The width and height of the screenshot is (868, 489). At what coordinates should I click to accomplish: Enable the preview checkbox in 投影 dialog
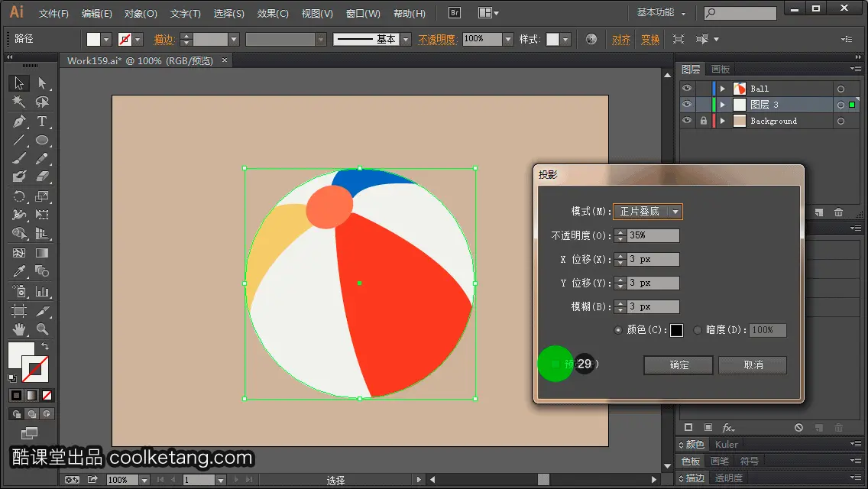(x=555, y=364)
